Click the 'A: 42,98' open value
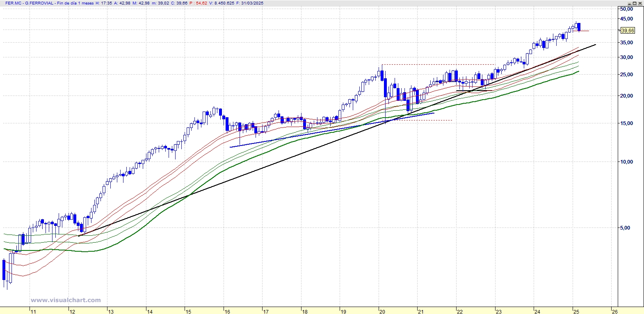Image resolution: width=644 pixels, height=314 pixels. (x=122, y=3)
